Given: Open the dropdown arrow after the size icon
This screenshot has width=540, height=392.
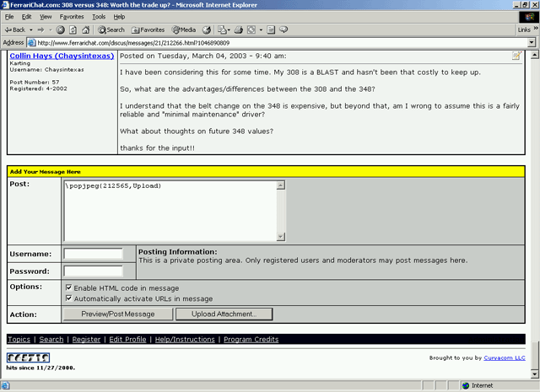Looking at the screenshot, I should point(261,30).
